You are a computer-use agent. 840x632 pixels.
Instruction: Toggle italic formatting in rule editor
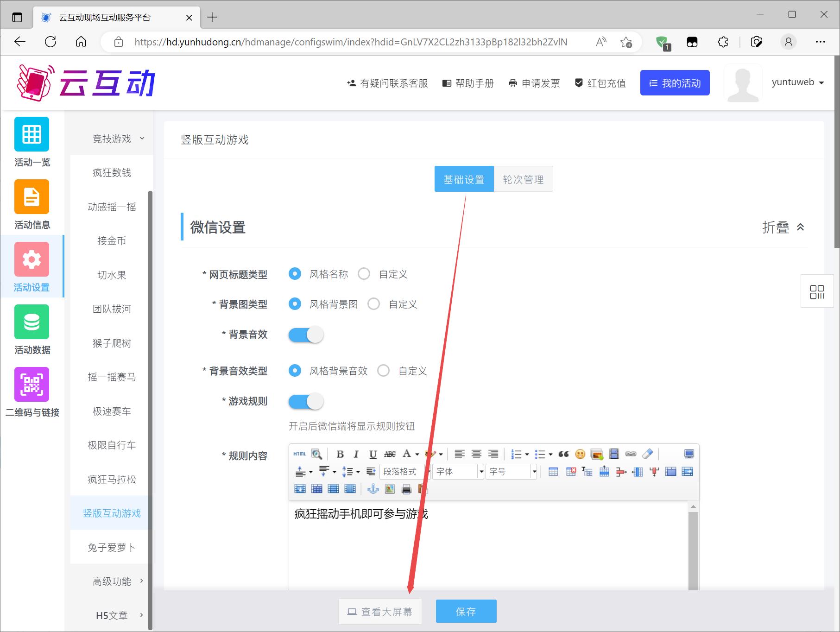point(356,454)
